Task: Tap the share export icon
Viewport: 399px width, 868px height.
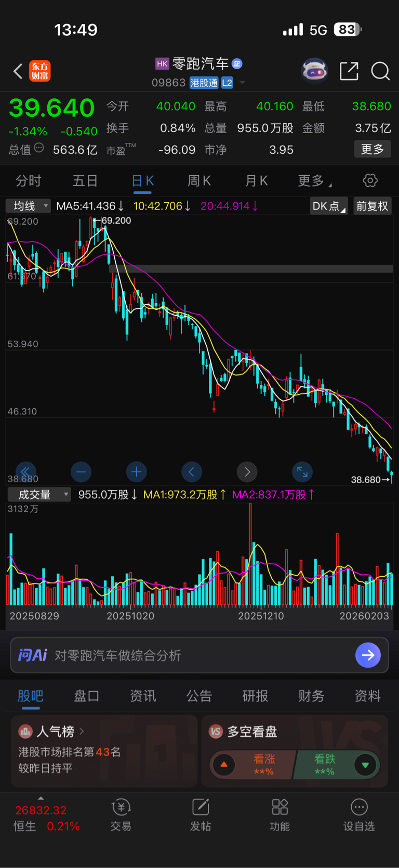Action: [x=349, y=71]
